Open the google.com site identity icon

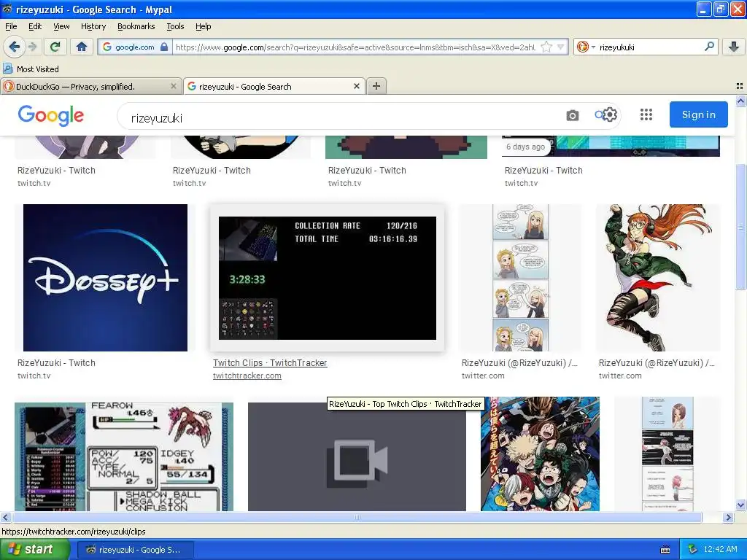(x=135, y=47)
